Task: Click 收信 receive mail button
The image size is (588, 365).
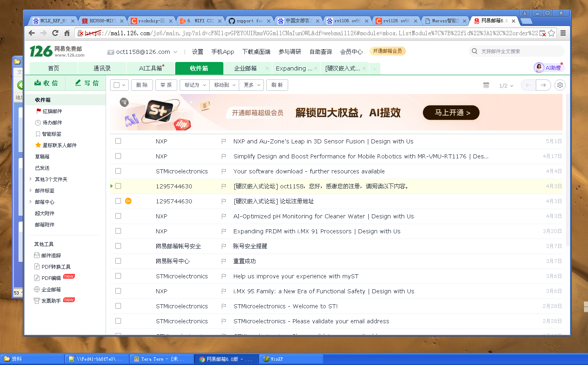Action: 46,83
